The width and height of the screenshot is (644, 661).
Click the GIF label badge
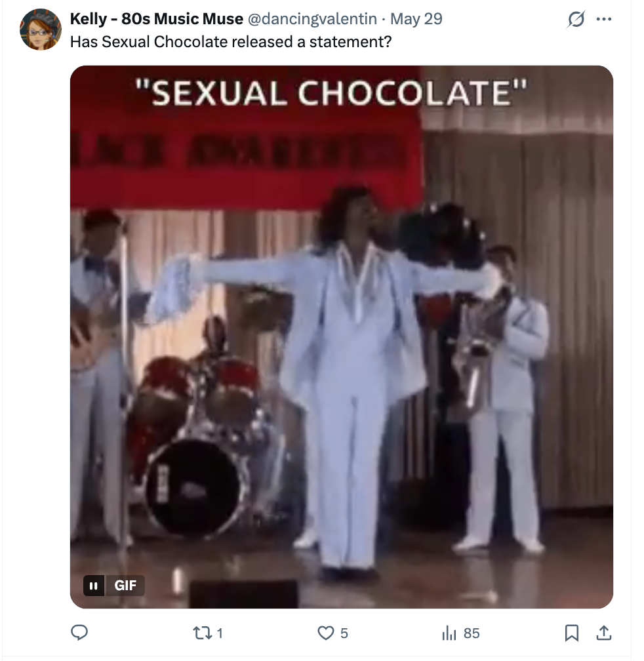pyautogui.click(x=125, y=586)
